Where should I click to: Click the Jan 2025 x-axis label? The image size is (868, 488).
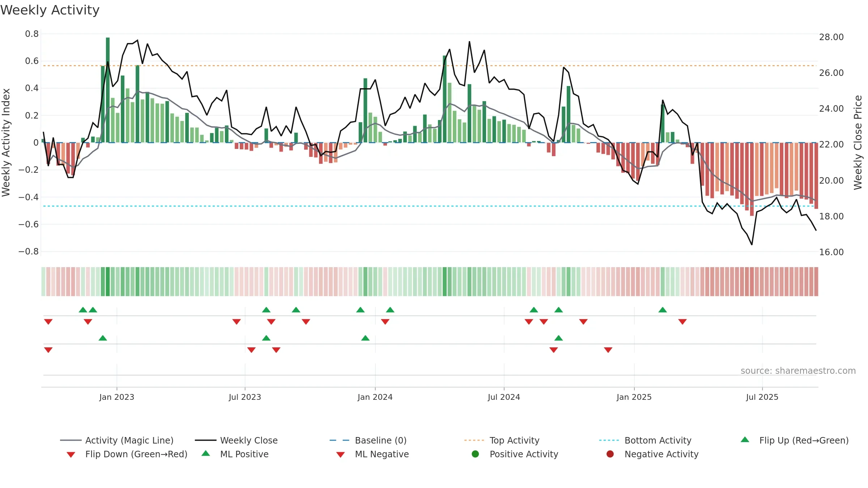point(634,397)
